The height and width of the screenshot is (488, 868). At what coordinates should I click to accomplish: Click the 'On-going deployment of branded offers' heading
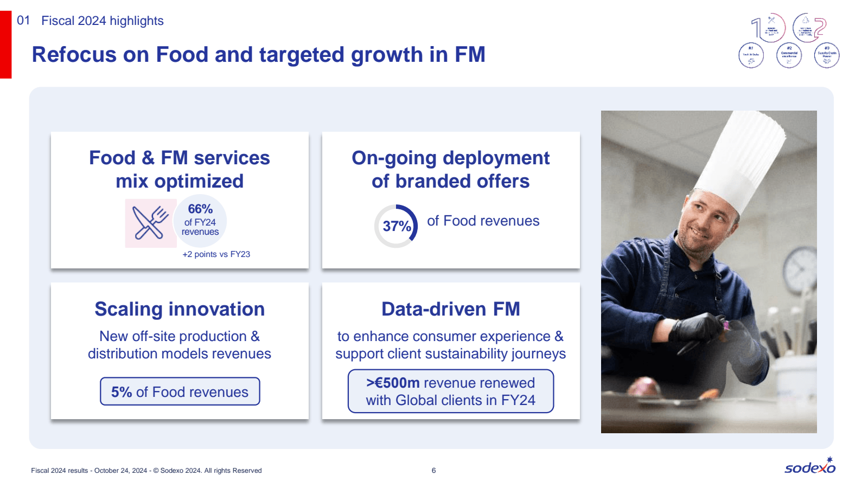450,169
